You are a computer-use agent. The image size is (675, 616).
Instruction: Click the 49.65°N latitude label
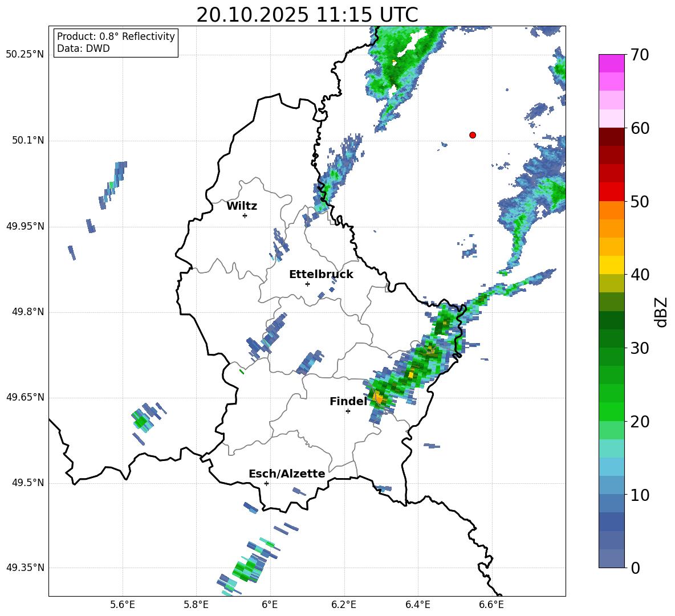click(25, 397)
